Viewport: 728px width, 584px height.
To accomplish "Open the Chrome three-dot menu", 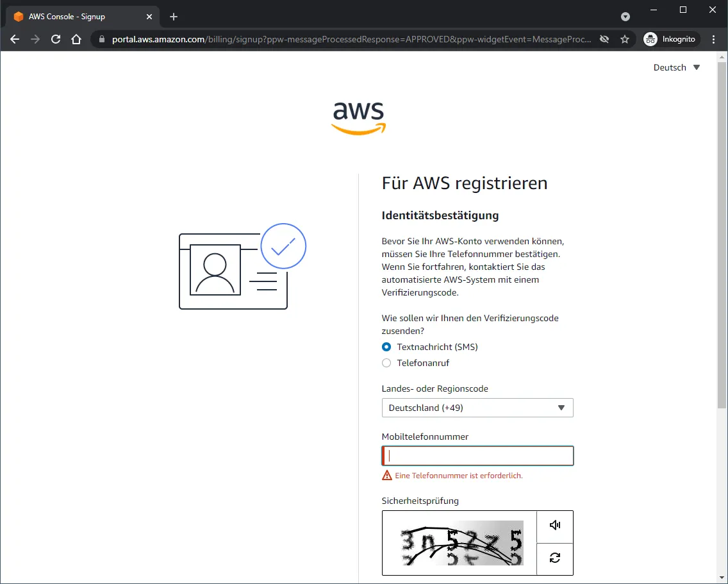I will coord(714,39).
